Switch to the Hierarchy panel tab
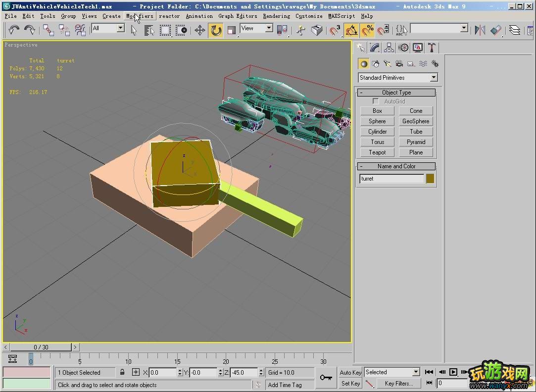This screenshot has height=392, width=536. pyautogui.click(x=389, y=48)
